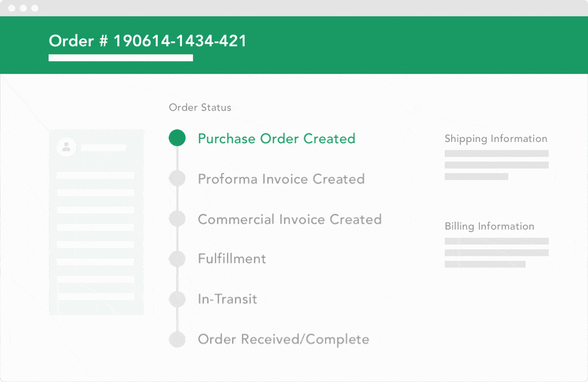The height and width of the screenshot is (382, 588).
Task: Select the Commercial Invoice Created text
Action: tap(289, 219)
